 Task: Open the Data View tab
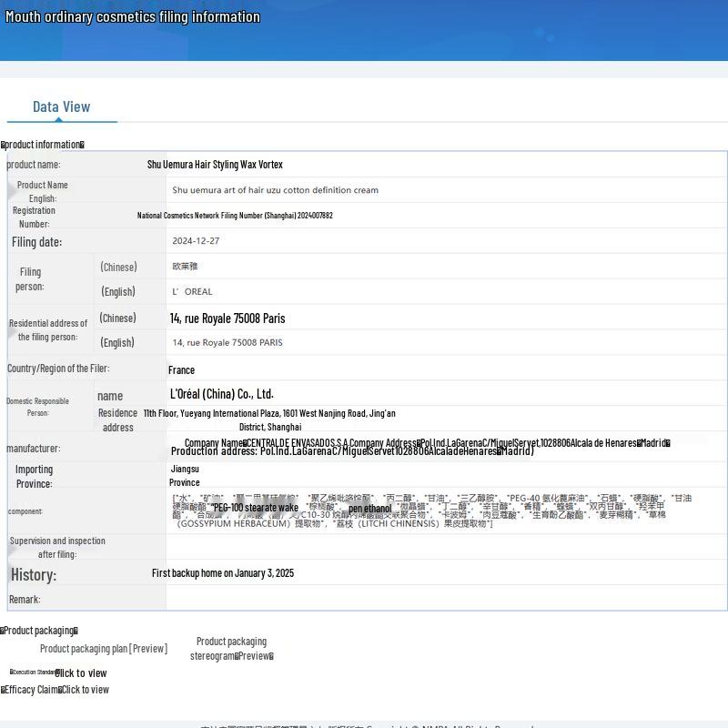[x=61, y=107]
